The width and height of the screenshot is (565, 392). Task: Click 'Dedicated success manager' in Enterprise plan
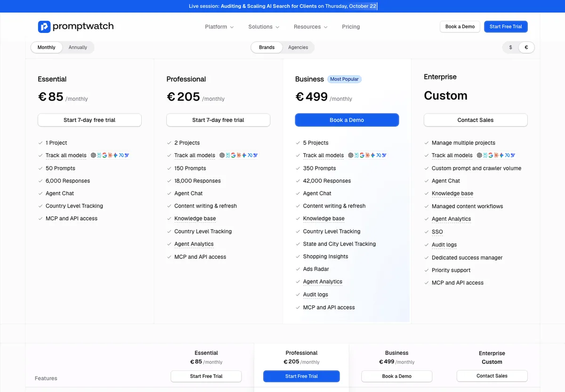(467, 258)
